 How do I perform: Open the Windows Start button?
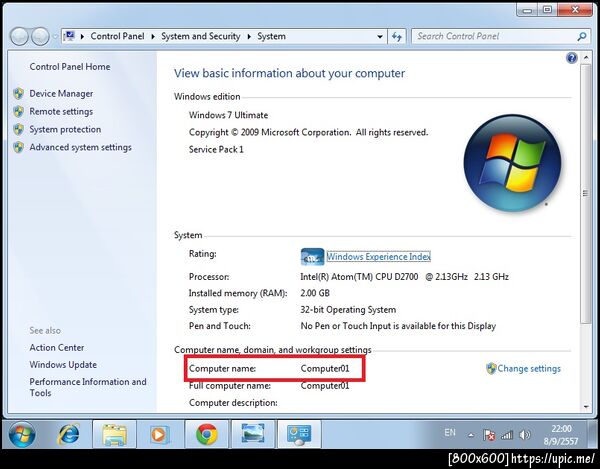click(x=22, y=435)
